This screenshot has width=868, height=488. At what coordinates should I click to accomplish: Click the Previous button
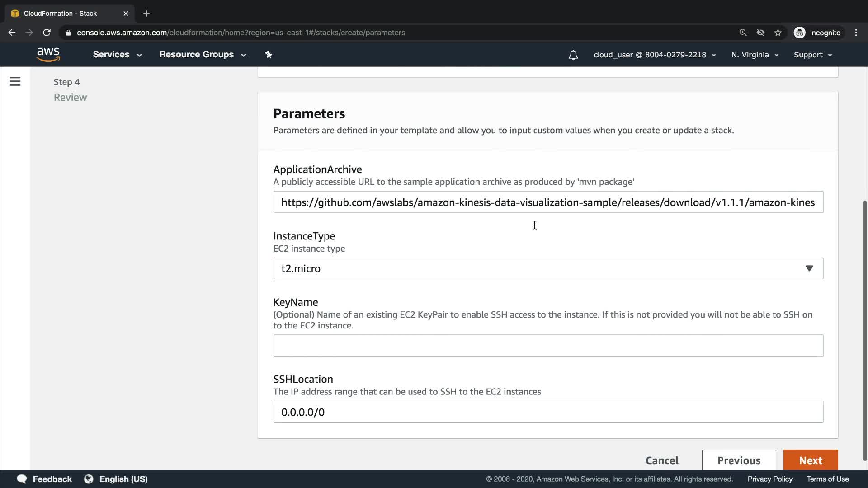tap(739, 460)
